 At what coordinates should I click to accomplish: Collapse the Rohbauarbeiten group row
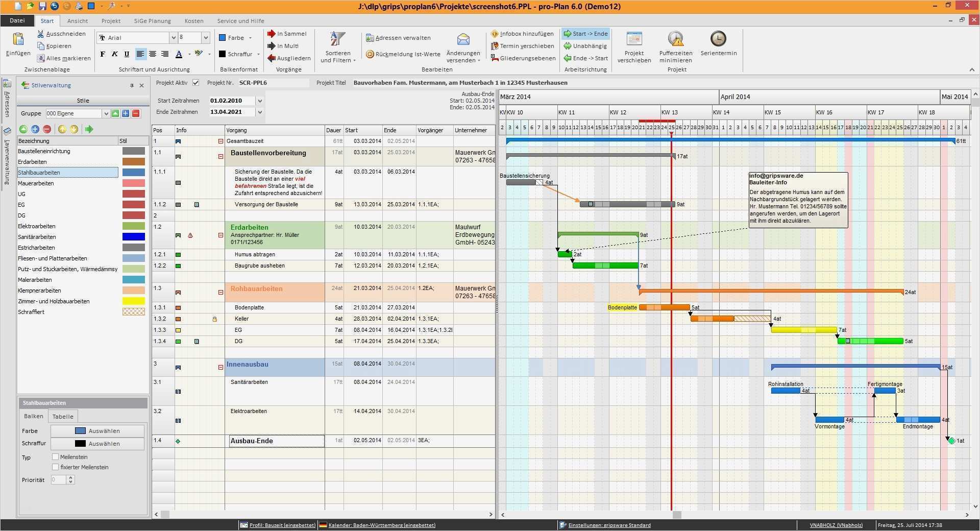point(221,293)
